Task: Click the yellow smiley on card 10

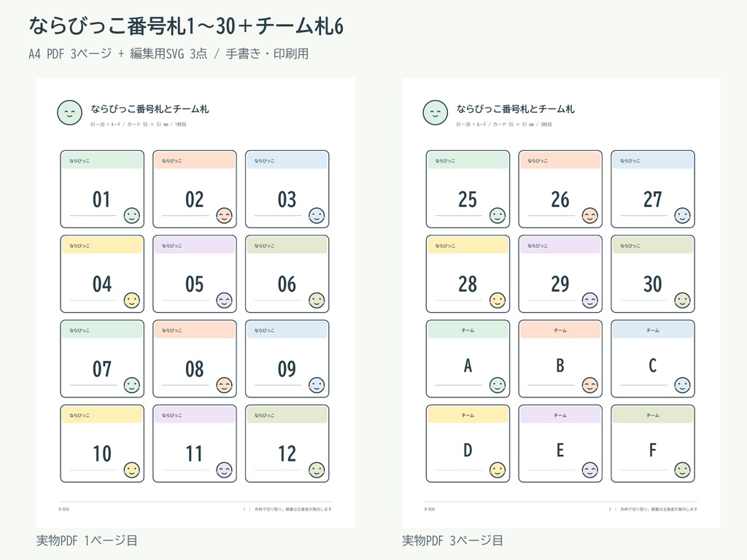Action: (x=132, y=470)
